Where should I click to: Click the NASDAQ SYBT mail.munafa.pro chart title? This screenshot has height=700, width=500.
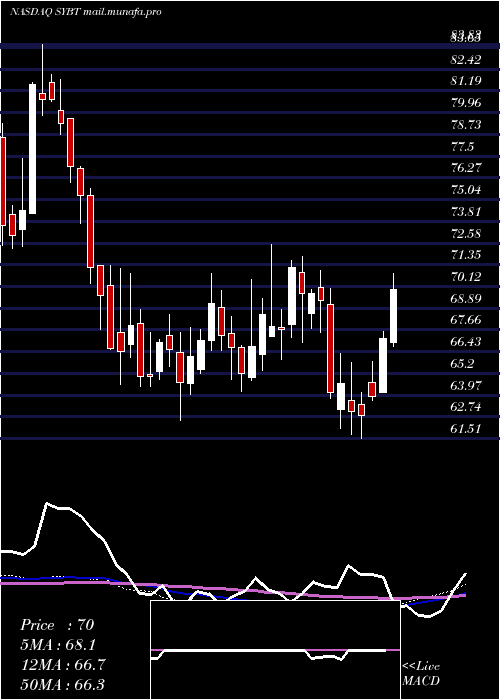pos(85,12)
